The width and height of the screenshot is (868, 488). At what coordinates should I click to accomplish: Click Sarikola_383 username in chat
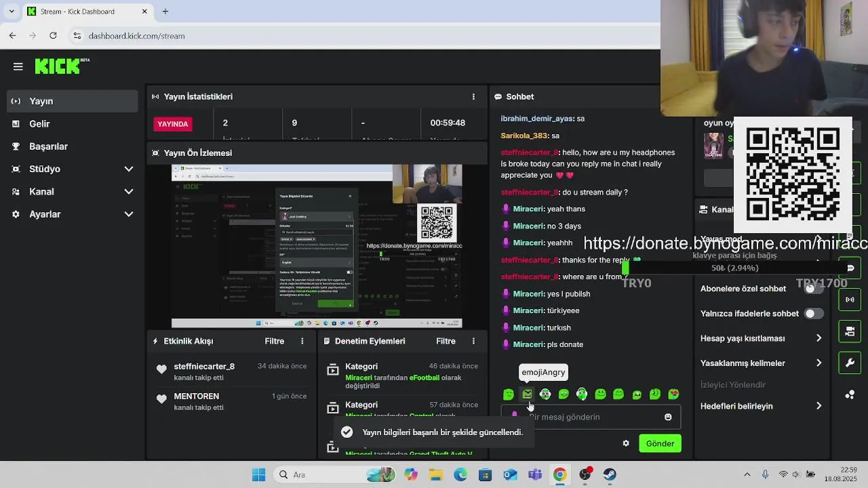click(x=524, y=136)
